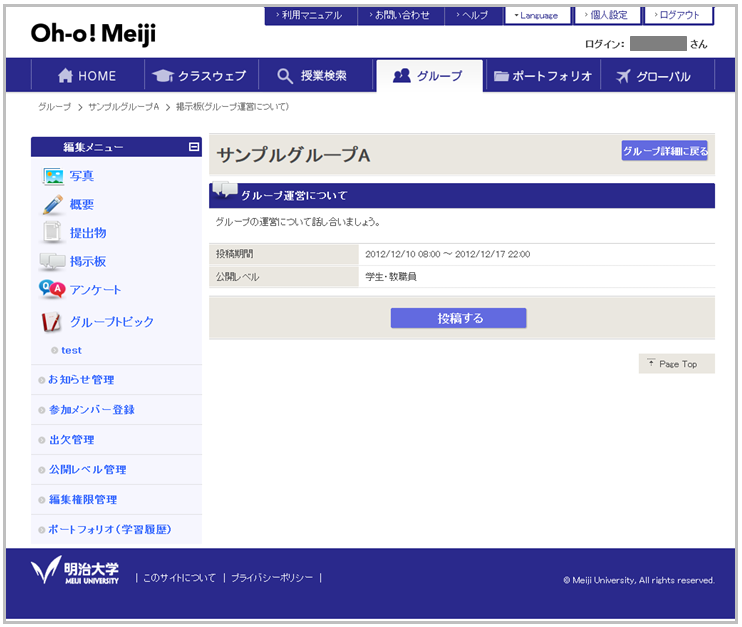Click 学生・教職員 value text
Screen dimensions: 742x627
391,277
